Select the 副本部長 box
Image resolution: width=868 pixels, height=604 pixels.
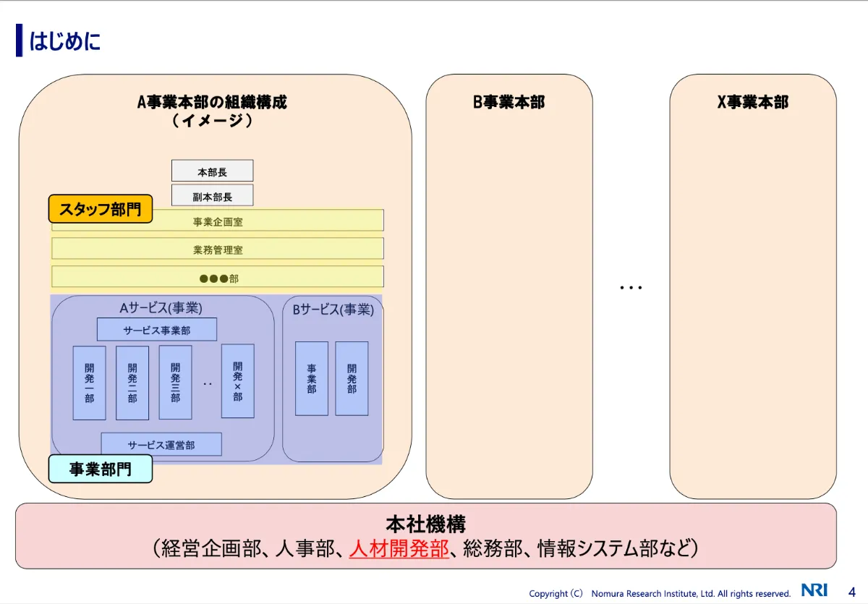(211, 195)
